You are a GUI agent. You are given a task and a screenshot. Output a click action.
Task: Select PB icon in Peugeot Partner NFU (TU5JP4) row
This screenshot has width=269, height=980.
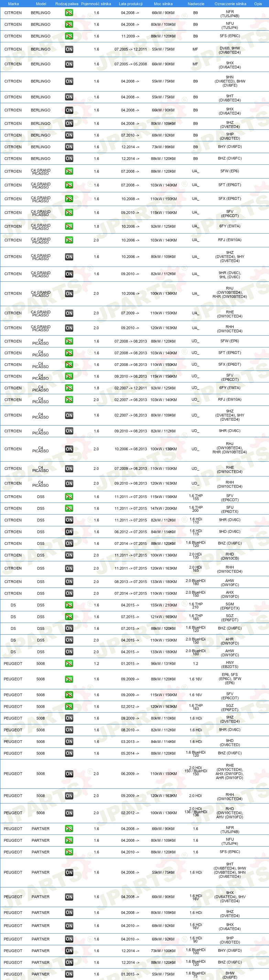point(69,840)
